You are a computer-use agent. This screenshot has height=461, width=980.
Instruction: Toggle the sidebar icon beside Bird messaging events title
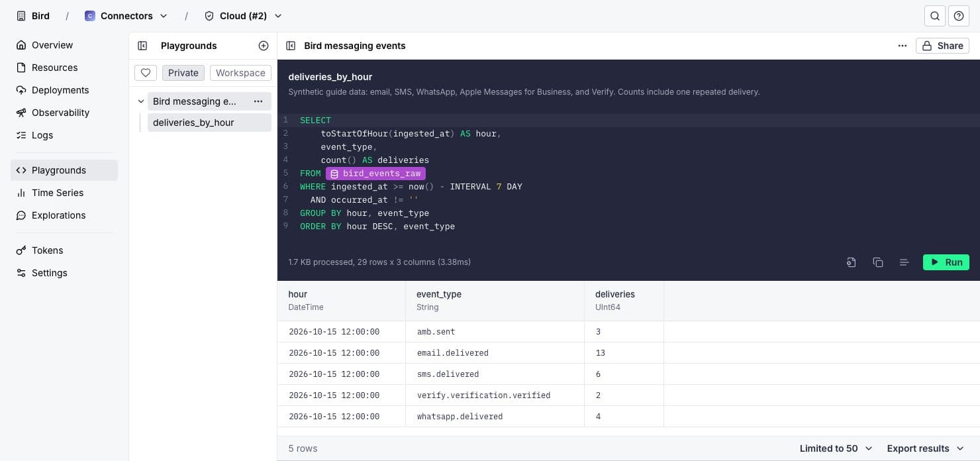pos(290,46)
